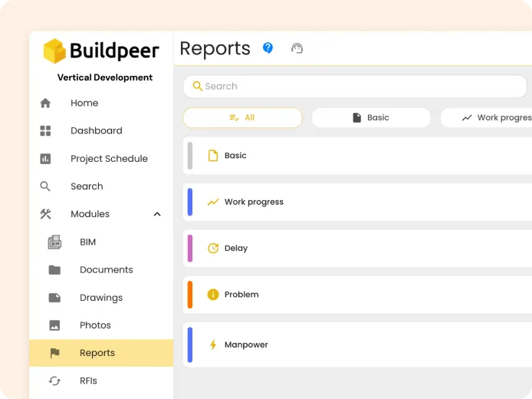The width and height of the screenshot is (532, 399).
Task: Open Dashboard from the sidebar
Action: click(x=101, y=130)
